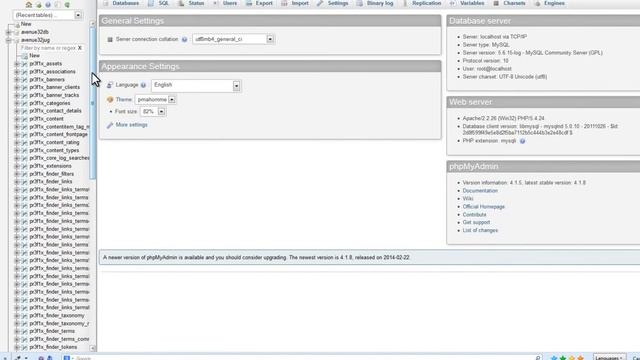
Task: Click the Get support link
Action: tap(476, 222)
